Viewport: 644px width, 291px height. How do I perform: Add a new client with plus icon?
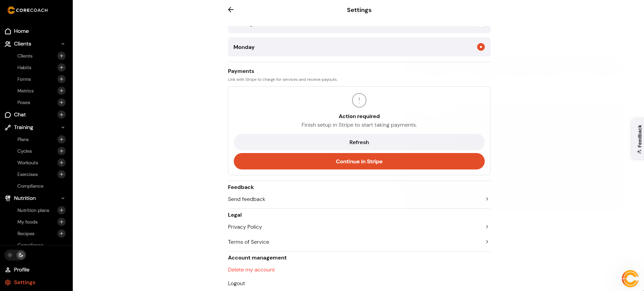click(x=62, y=56)
